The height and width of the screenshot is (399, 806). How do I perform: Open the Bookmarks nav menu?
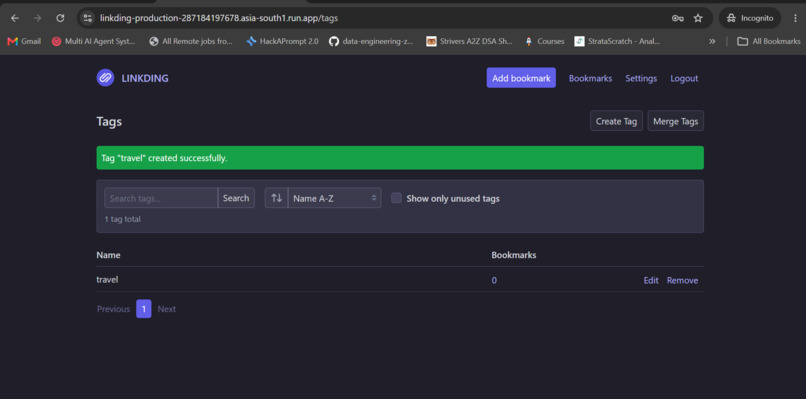(590, 79)
